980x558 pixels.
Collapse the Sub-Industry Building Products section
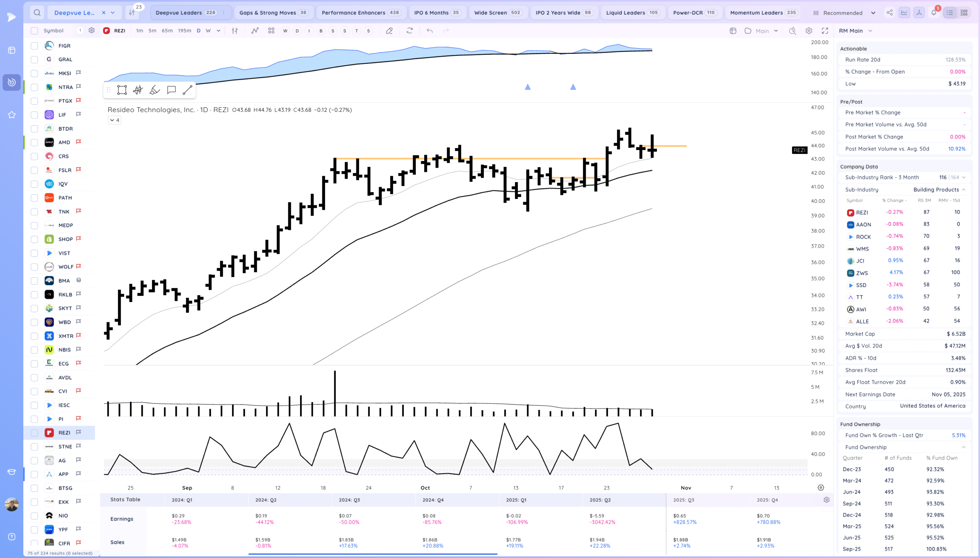964,190
